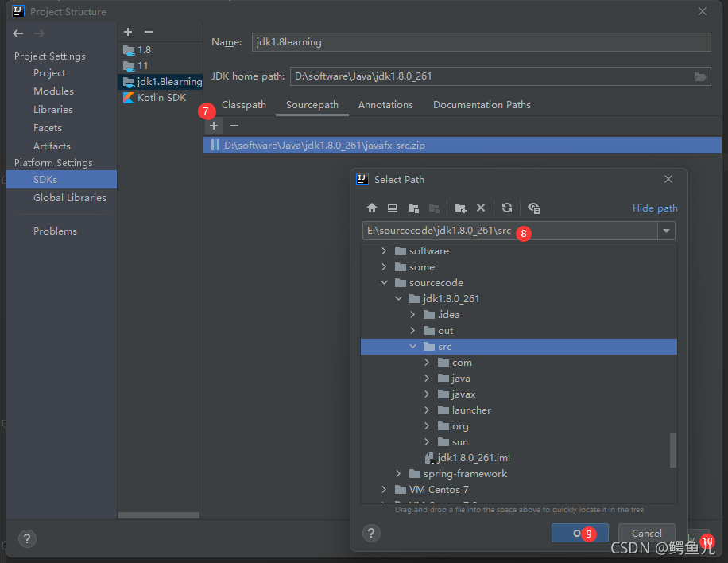Image resolution: width=728 pixels, height=563 pixels.
Task: Open the Documentation Paths tab
Action: (x=482, y=105)
